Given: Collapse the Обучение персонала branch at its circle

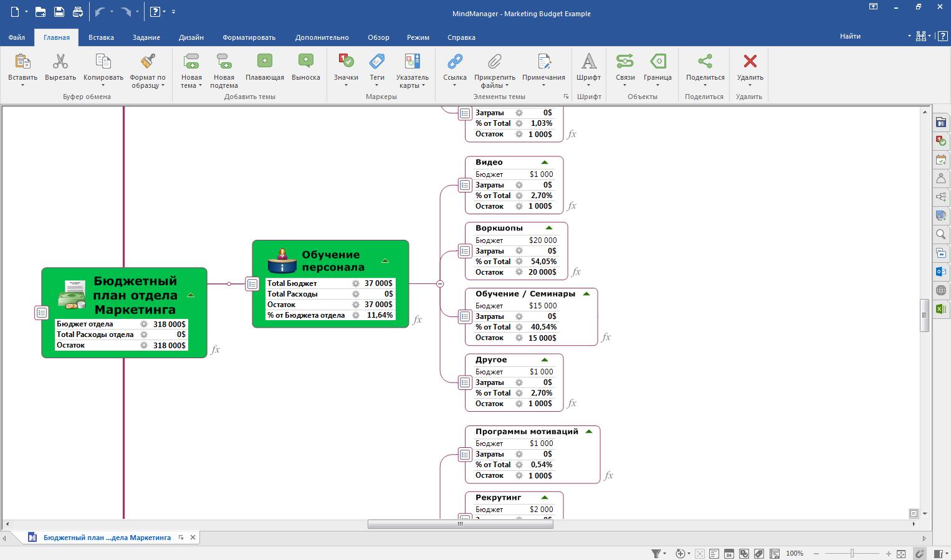Looking at the screenshot, I should (440, 284).
